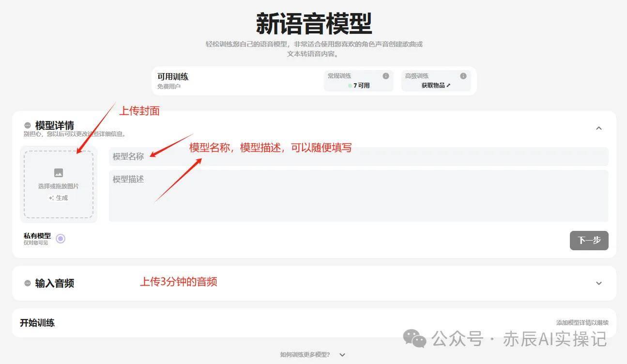This screenshot has width=627, height=364.
Task: Click the 选择或拖放图片 upload area
Action: click(x=59, y=184)
